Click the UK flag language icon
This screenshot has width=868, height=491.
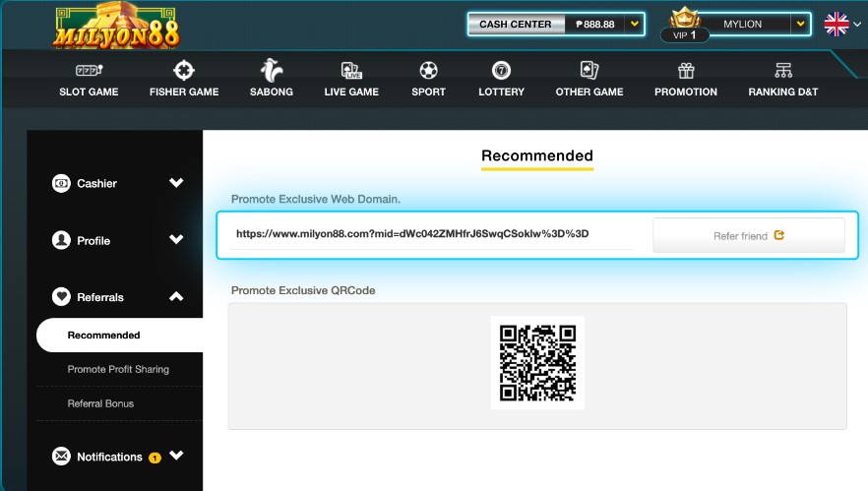836,24
